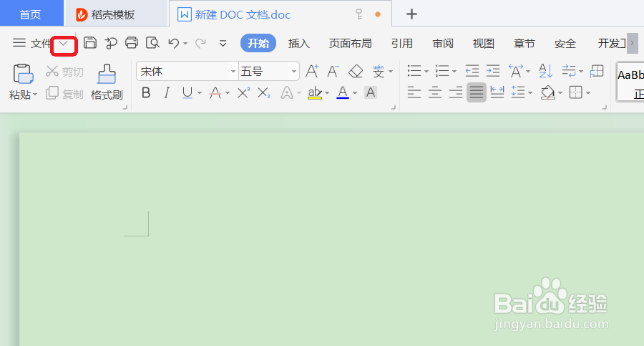Click the Paste clipboard icon
The image size is (644, 346).
23,74
